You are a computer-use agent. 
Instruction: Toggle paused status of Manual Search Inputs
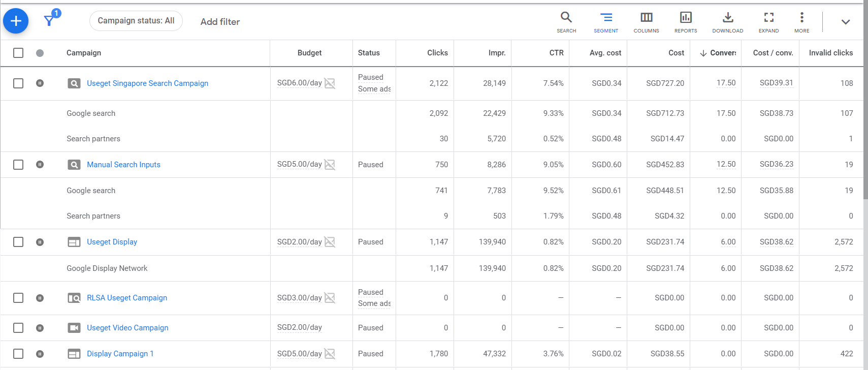40,165
